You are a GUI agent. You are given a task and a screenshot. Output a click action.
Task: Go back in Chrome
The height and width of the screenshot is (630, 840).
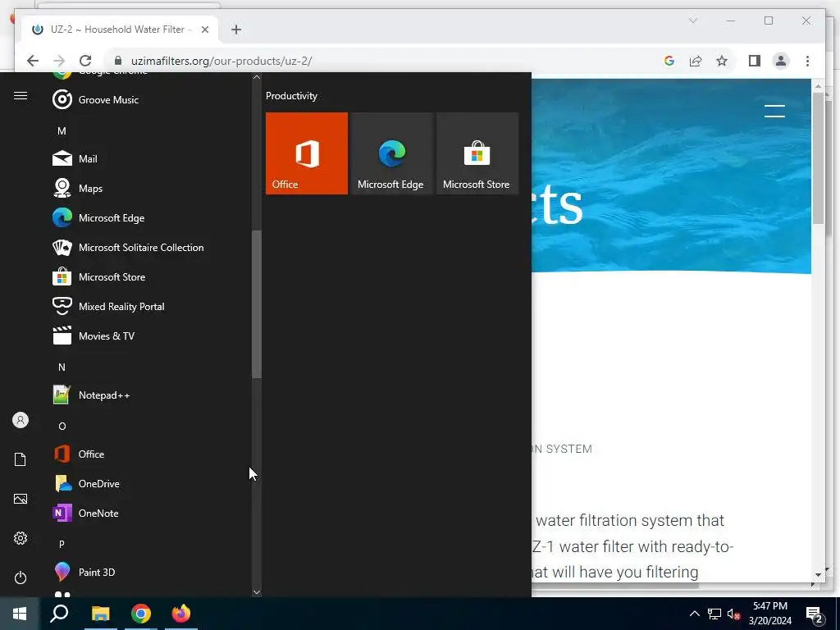[x=33, y=61]
